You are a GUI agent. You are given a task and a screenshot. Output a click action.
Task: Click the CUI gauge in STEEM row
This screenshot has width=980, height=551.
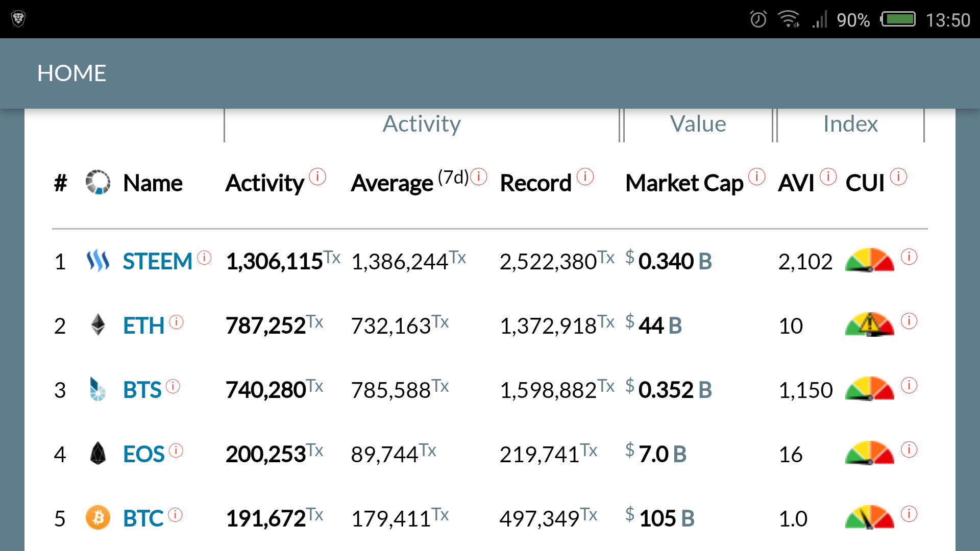869,260
